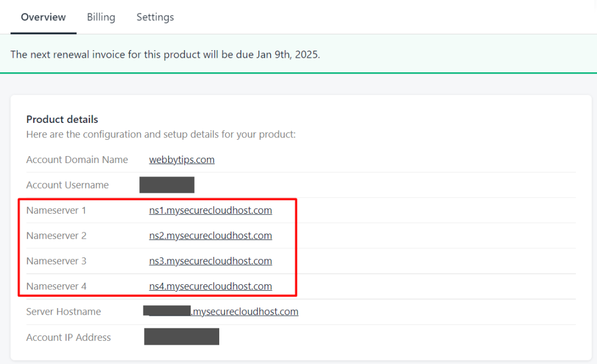Click the Product details heading

pos(62,119)
